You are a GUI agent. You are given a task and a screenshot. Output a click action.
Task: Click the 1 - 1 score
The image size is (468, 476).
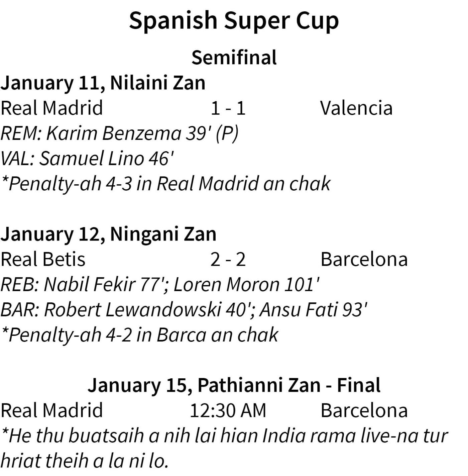tap(228, 108)
